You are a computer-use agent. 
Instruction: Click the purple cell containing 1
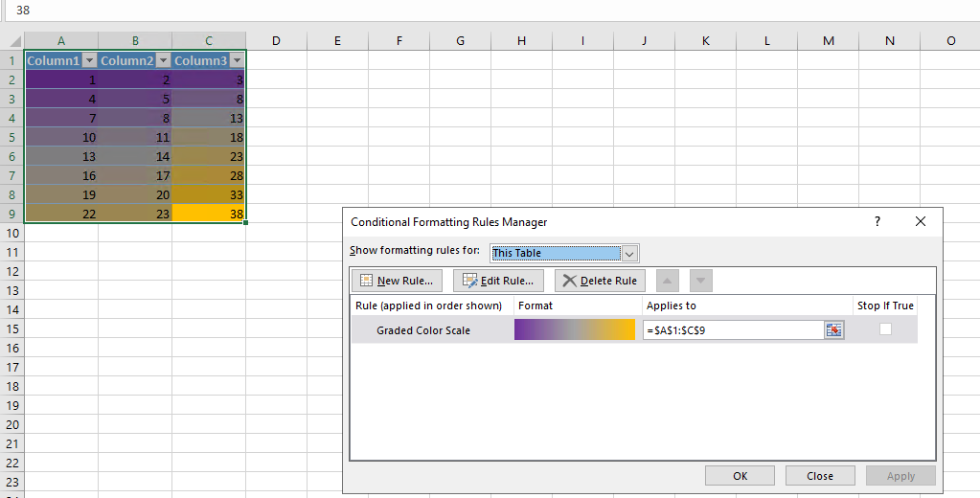[61, 80]
